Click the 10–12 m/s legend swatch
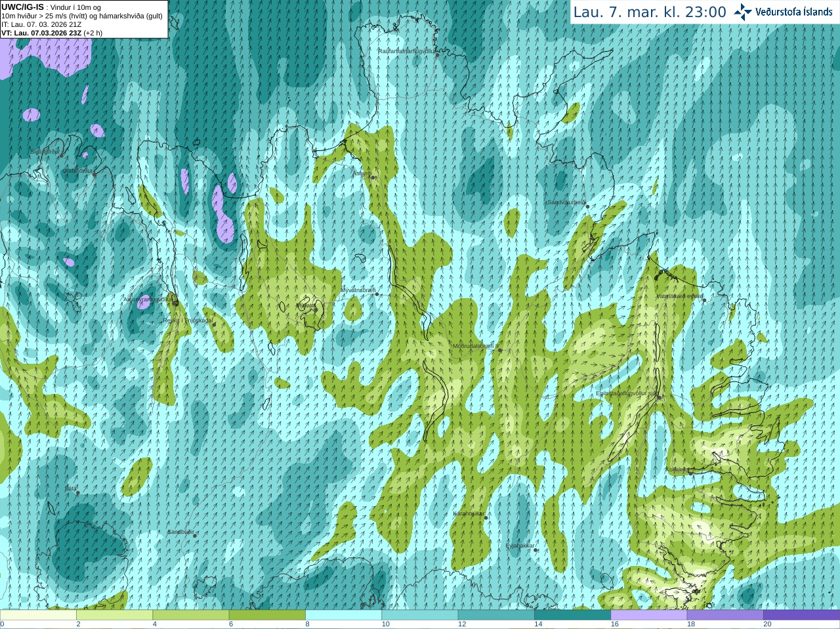Screen dimensions: 840x629 click(x=420, y=615)
